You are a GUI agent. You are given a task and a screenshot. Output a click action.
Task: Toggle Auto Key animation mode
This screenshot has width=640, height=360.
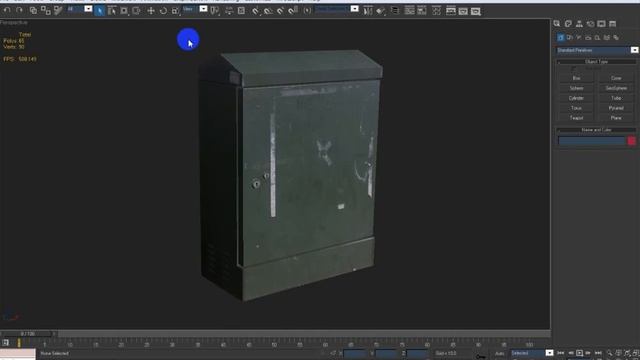(x=500, y=353)
